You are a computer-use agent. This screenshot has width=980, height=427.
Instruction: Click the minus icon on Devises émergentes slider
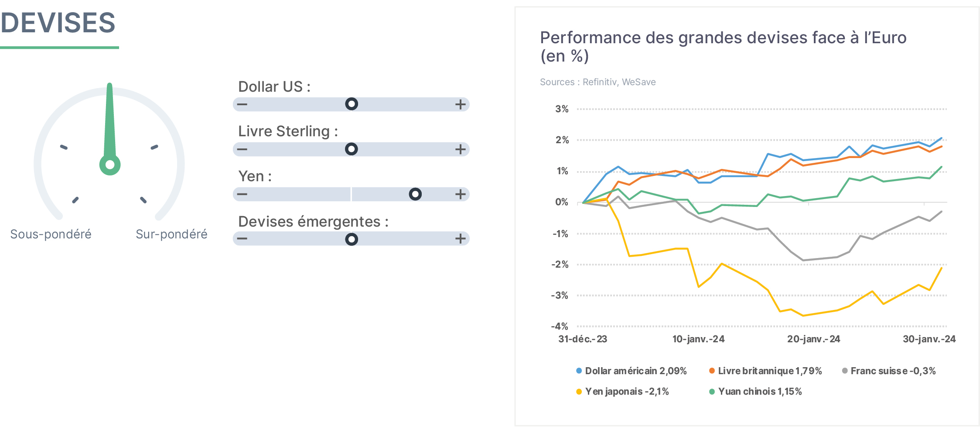point(242,239)
